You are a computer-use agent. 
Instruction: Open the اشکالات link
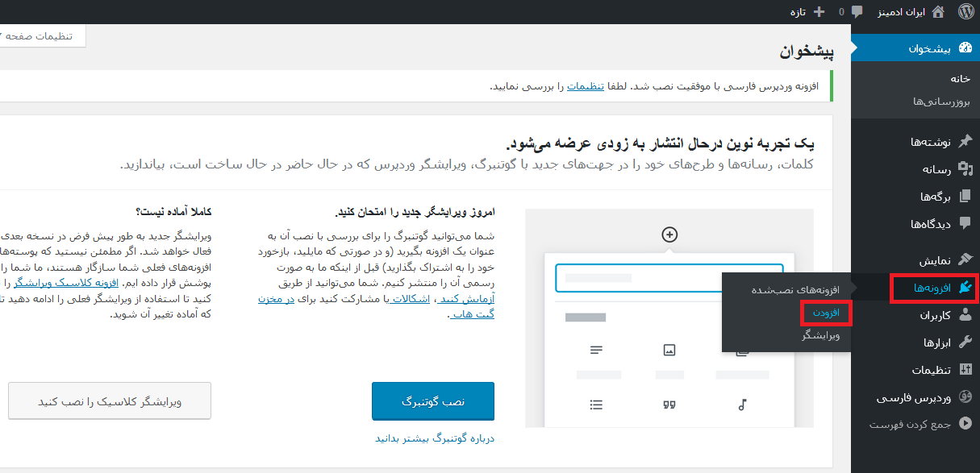click(410, 298)
